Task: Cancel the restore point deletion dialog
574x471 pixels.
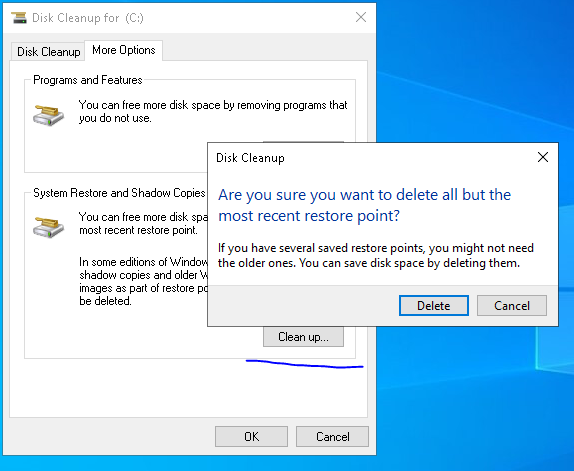Action: tap(512, 306)
